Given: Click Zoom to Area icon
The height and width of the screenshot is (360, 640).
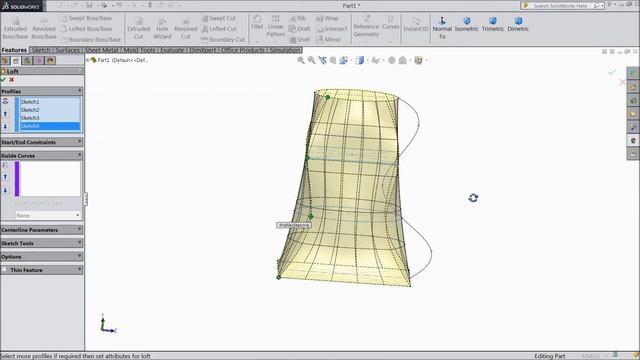Looking at the screenshot, I should point(311,60).
